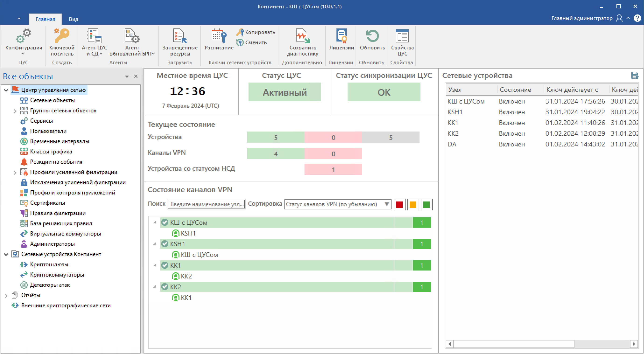Open the Сортировка dropdown list
Image resolution: width=644 pixels, height=354 pixels.
[x=386, y=204]
